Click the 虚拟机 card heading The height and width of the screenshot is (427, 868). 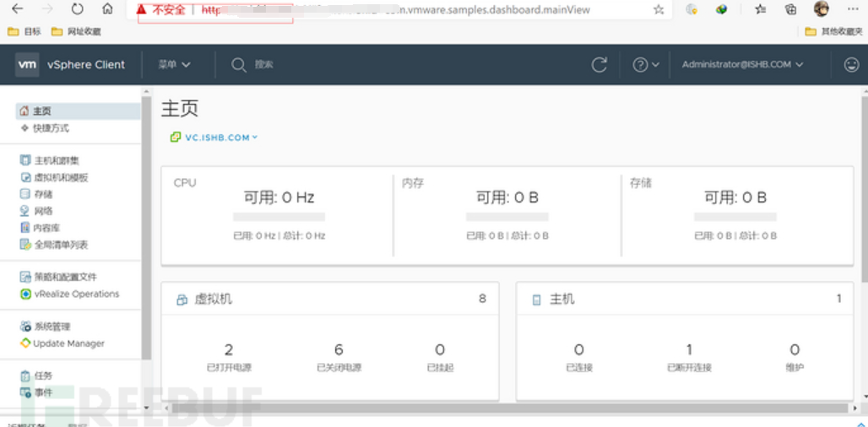[x=213, y=300]
